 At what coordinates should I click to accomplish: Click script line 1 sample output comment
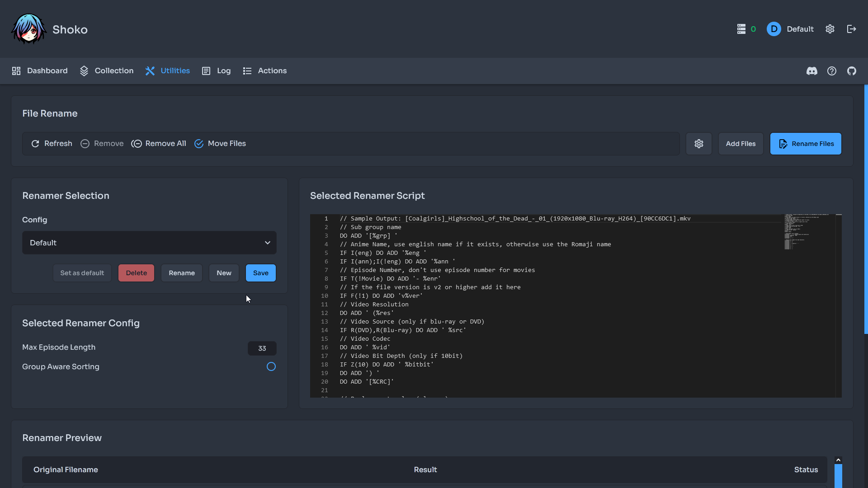click(x=515, y=219)
